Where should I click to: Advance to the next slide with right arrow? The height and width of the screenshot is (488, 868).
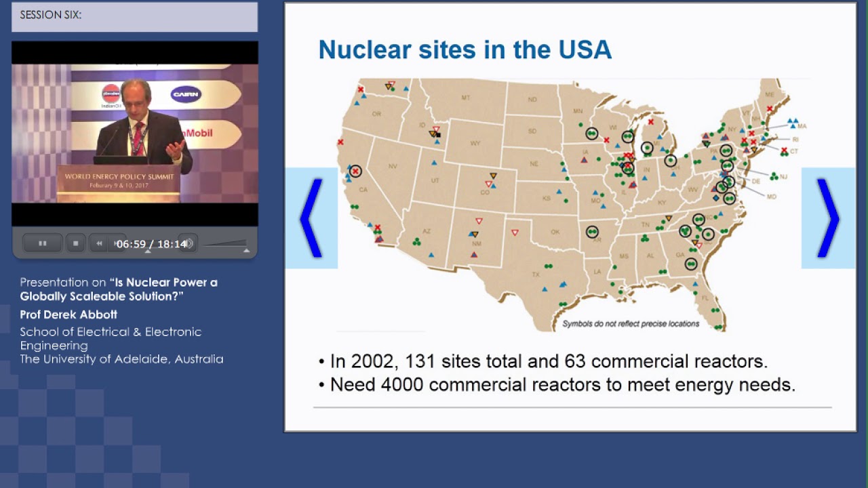pyautogui.click(x=828, y=218)
